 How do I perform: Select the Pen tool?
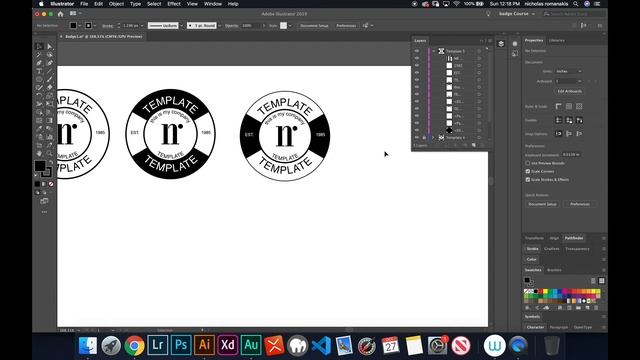coord(39,63)
